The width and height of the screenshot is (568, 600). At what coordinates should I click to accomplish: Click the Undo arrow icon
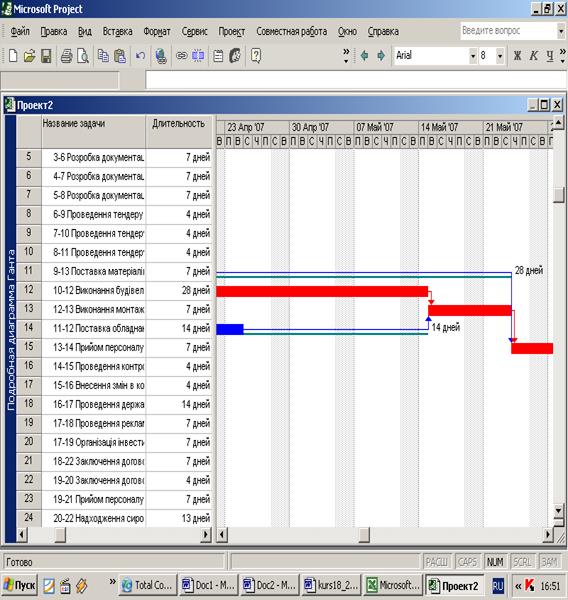[140, 56]
